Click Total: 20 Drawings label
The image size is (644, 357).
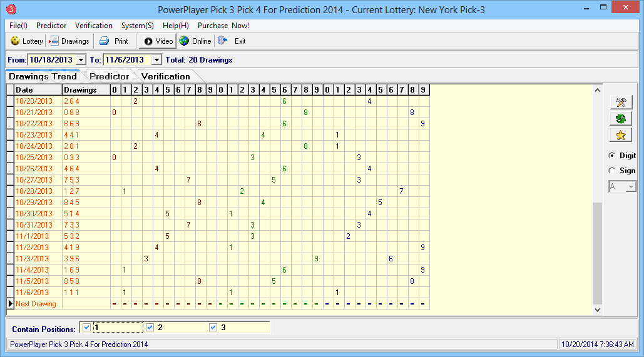click(199, 60)
